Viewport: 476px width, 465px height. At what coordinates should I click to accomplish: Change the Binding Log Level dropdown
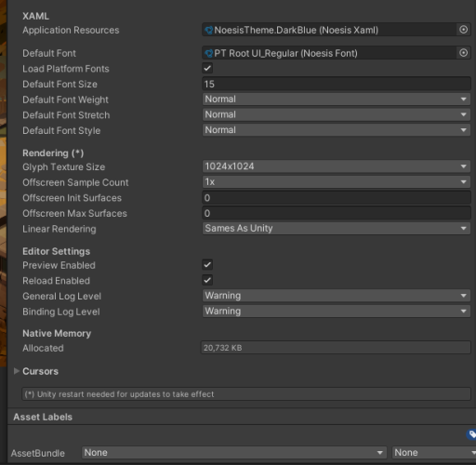point(337,312)
